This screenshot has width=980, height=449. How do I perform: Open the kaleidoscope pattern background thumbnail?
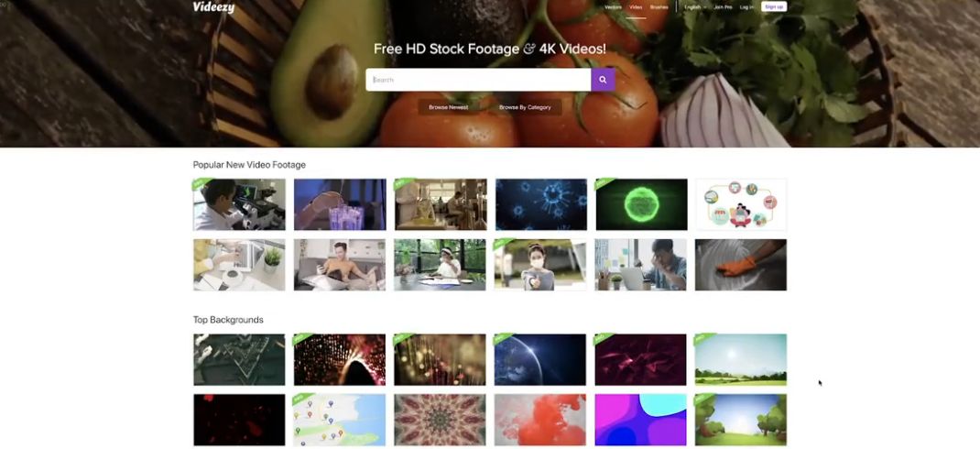pyautogui.click(x=441, y=420)
